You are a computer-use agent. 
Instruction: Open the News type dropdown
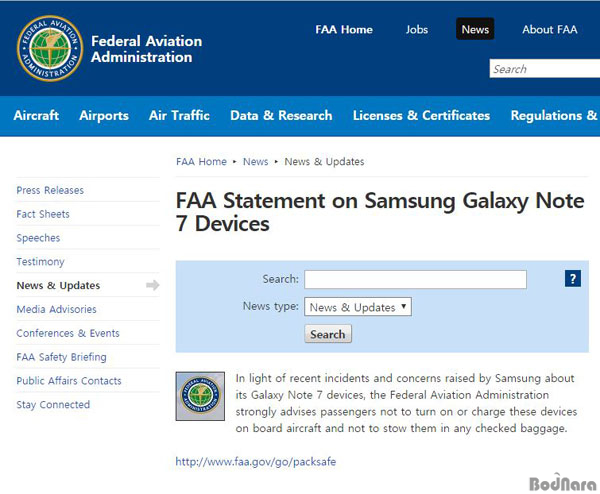(x=358, y=307)
